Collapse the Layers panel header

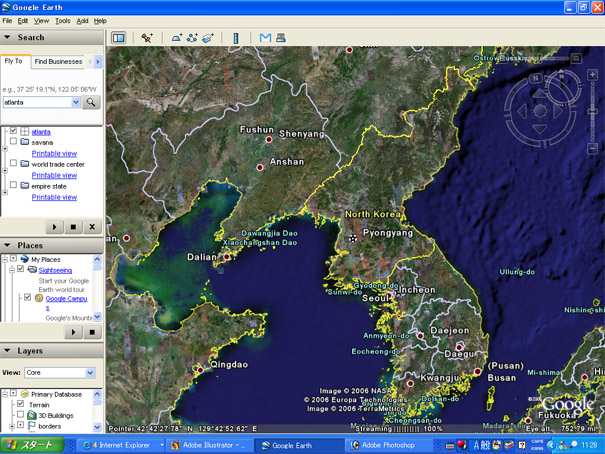pyautogui.click(x=52, y=351)
